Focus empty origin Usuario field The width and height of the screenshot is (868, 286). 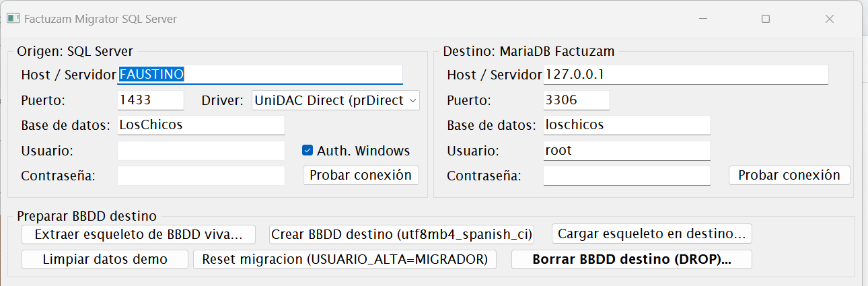coord(201,151)
